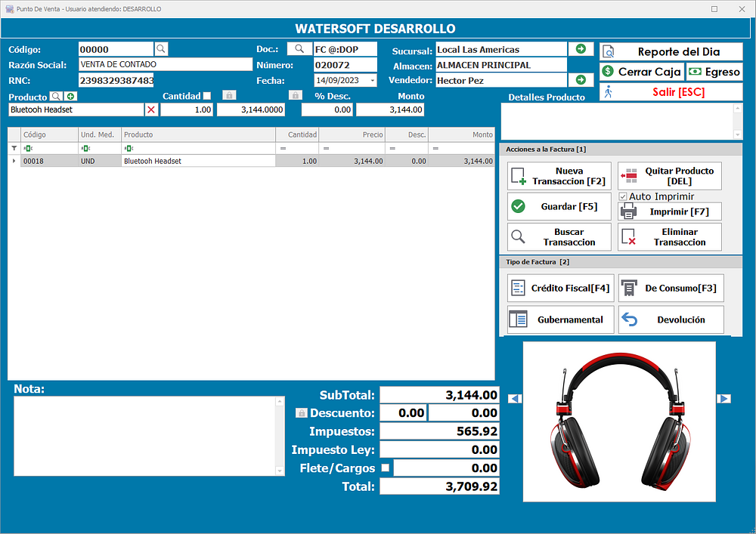This screenshot has height=534, width=756.
Task: Open the Fecha date dropdown
Action: 373,81
